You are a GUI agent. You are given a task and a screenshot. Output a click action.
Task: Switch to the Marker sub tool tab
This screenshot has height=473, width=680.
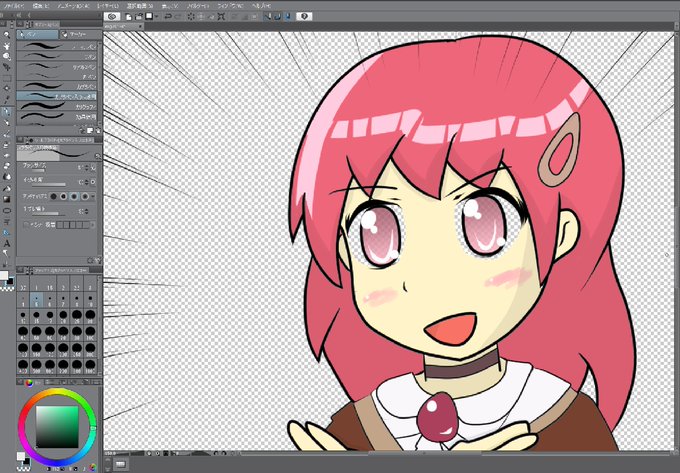80,34
